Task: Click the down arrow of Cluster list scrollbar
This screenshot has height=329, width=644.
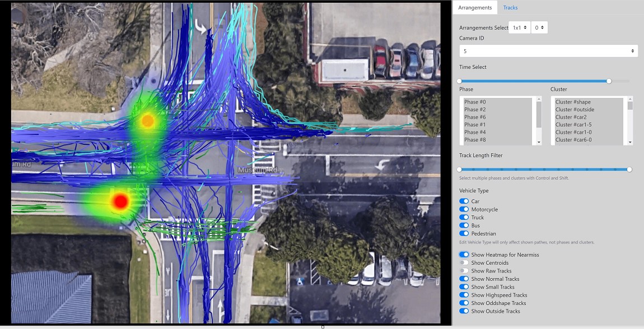Action: click(x=630, y=142)
